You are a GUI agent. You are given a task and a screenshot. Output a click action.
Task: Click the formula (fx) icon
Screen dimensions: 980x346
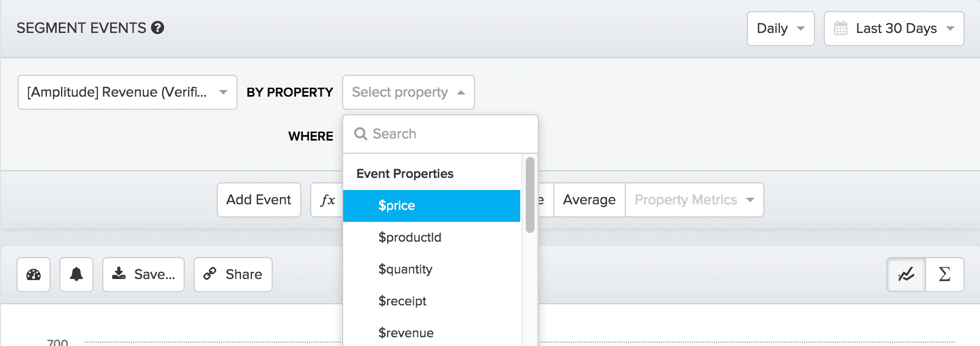[x=327, y=200]
